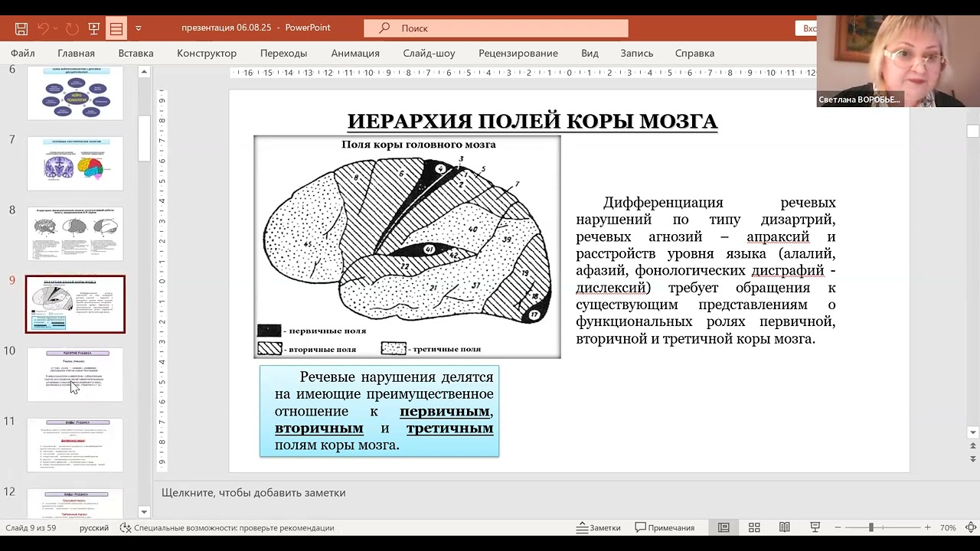This screenshot has width=980, height=551.
Task: Open Customize Quick Access Toolbar dropdown
Action: 139,28
